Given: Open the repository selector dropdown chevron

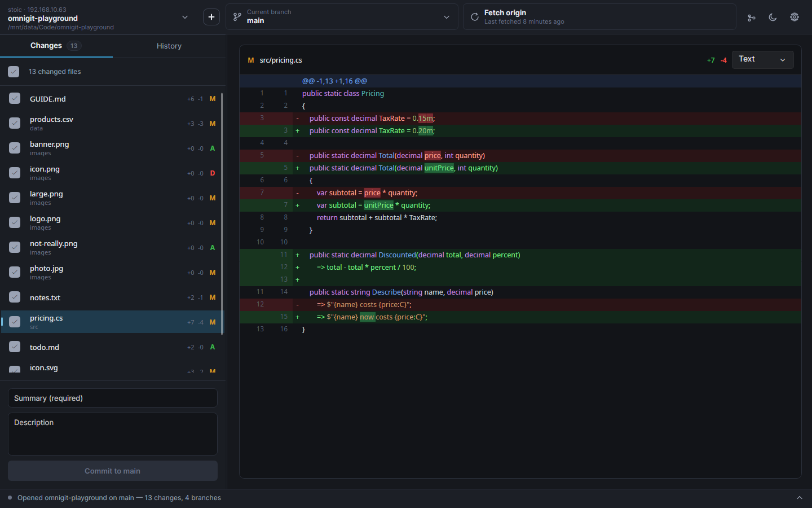Looking at the screenshot, I should tap(185, 17).
